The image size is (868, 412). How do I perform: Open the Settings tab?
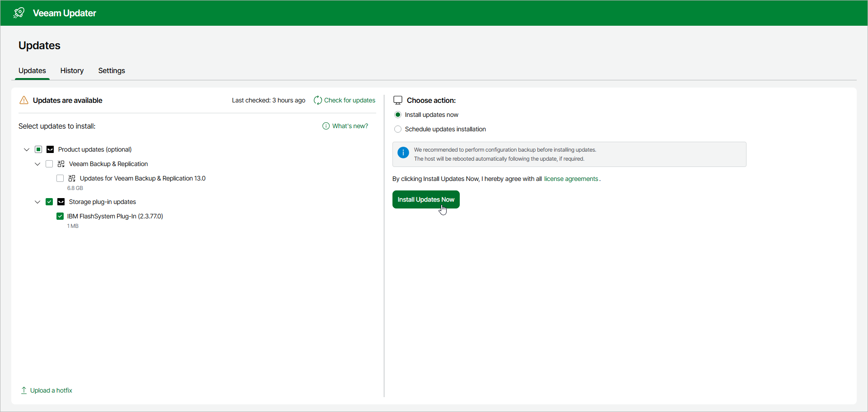click(112, 71)
